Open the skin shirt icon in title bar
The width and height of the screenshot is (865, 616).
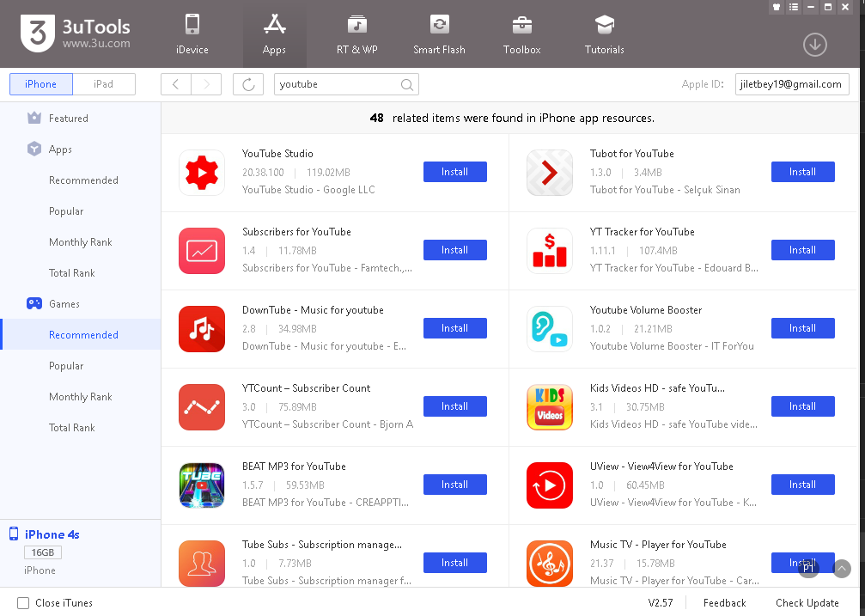point(777,7)
